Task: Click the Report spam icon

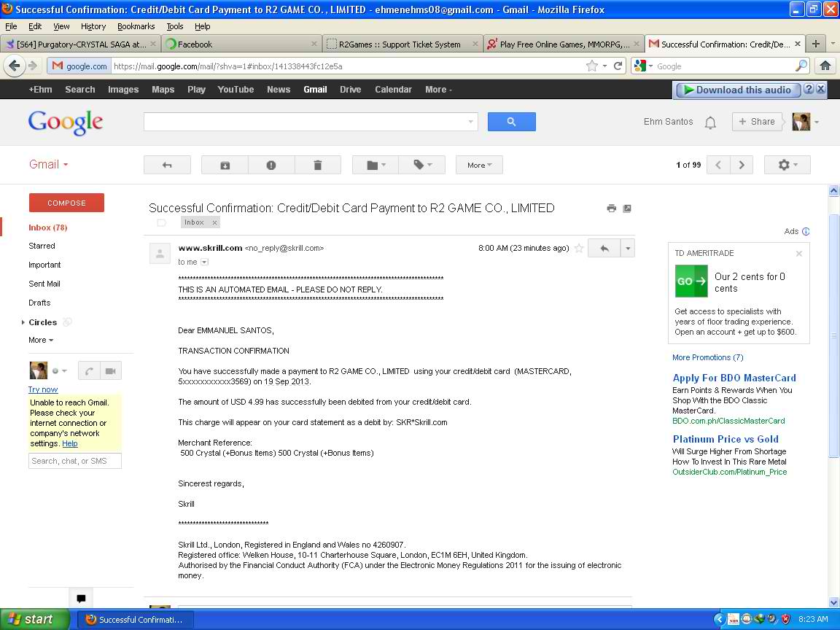Action: click(271, 166)
